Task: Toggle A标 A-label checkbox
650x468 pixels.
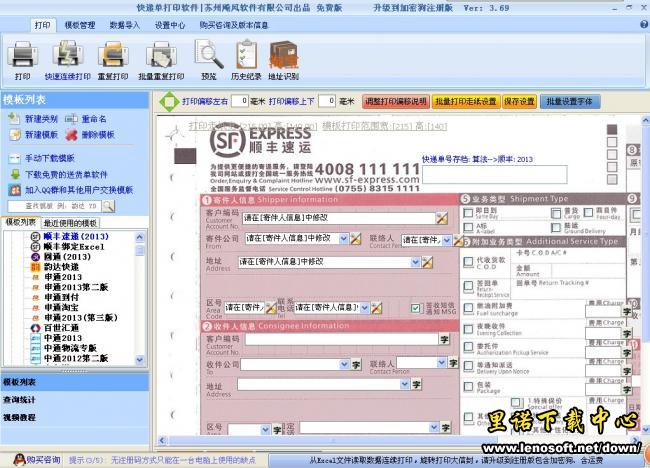Action: click(468, 227)
